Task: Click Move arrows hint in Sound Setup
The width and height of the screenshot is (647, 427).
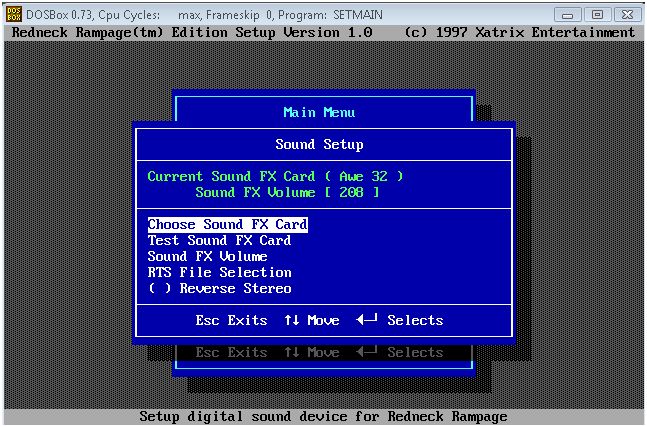Action: pos(312,321)
